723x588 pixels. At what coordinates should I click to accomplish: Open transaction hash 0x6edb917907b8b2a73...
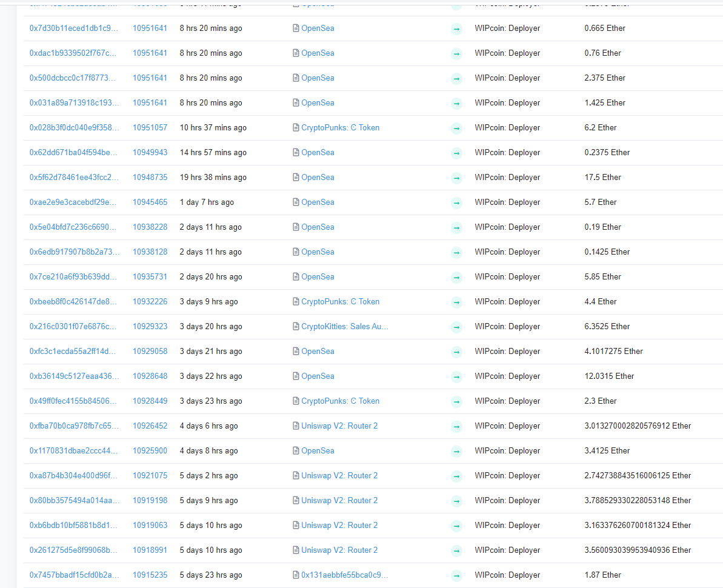coord(74,252)
